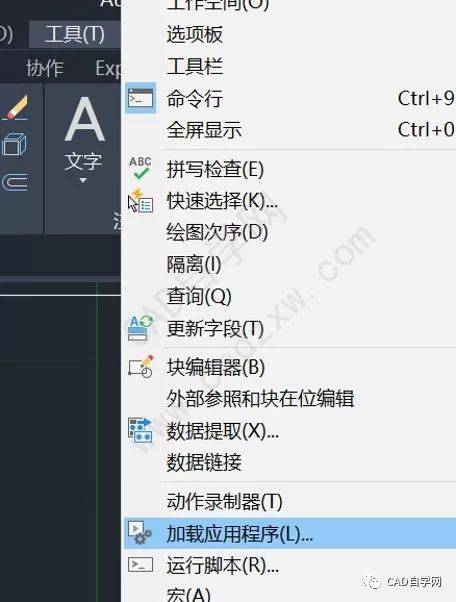Expand the 文字 dropdown arrow
Viewport: 456px width, 602px height.
pos(83,180)
